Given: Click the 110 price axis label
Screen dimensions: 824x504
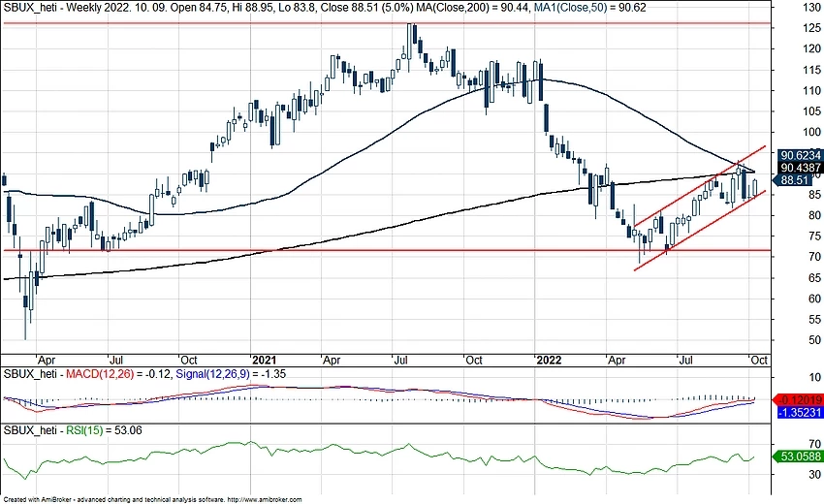Looking at the screenshot, I should click(811, 90).
